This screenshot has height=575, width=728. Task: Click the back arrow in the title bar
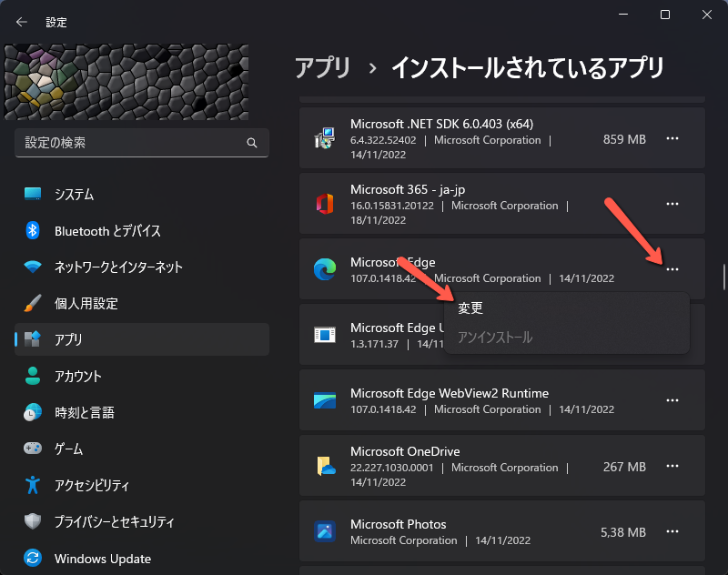coord(21,22)
